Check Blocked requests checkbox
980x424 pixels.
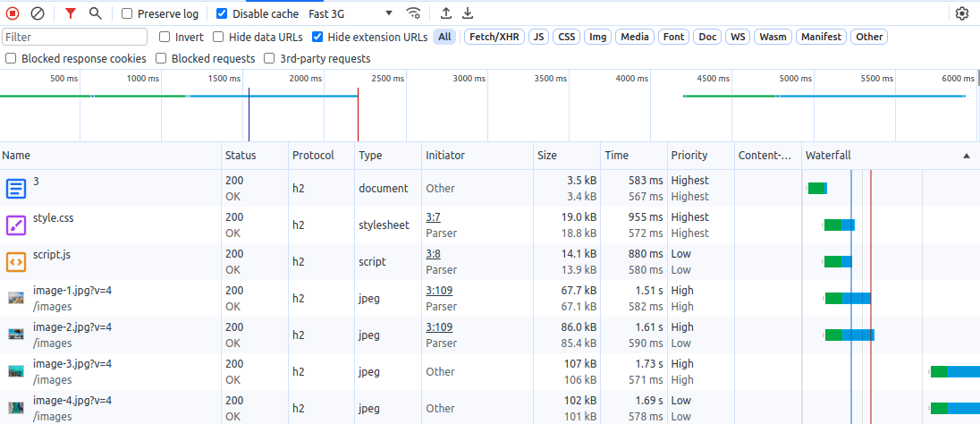(161, 59)
